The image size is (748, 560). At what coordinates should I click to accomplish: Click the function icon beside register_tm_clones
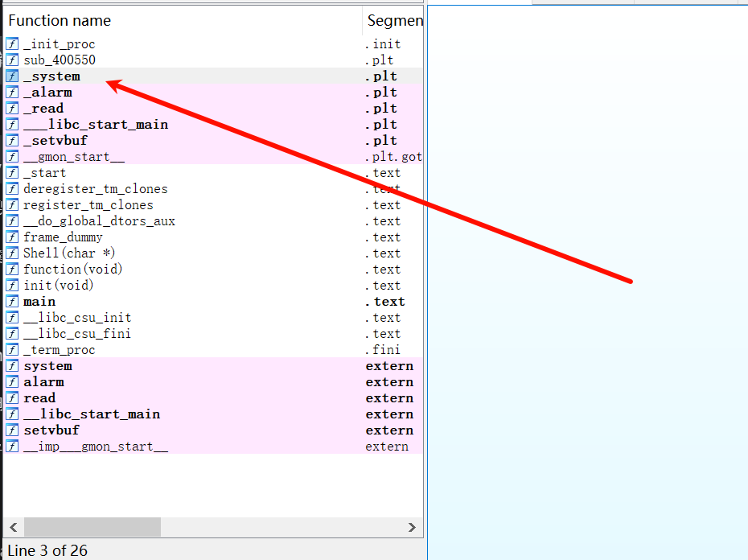pyautogui.click(x=12, y=205)
